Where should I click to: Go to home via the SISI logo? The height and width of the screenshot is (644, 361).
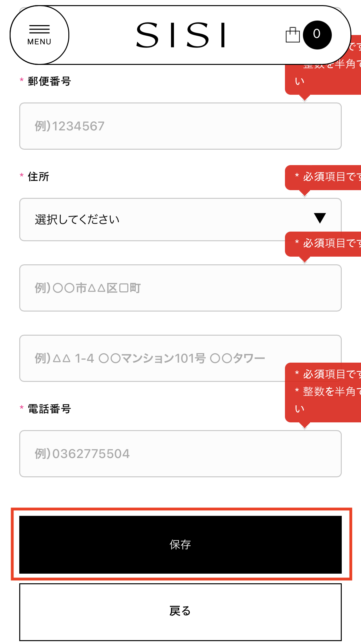181,35
